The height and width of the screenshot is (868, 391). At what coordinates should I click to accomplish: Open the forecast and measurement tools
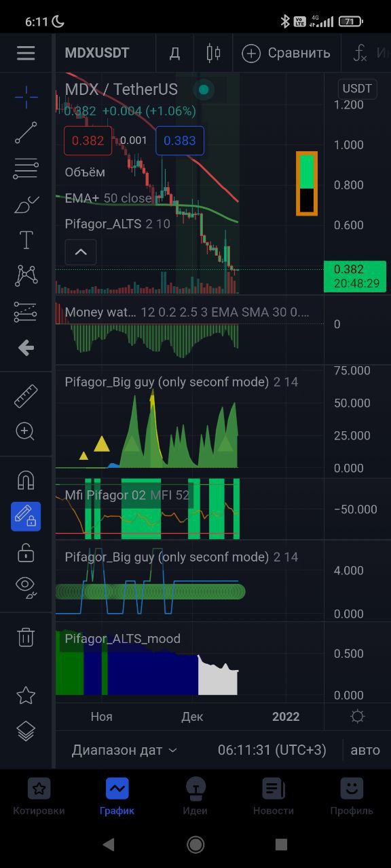pyautogui.click(x=26, y=311)
